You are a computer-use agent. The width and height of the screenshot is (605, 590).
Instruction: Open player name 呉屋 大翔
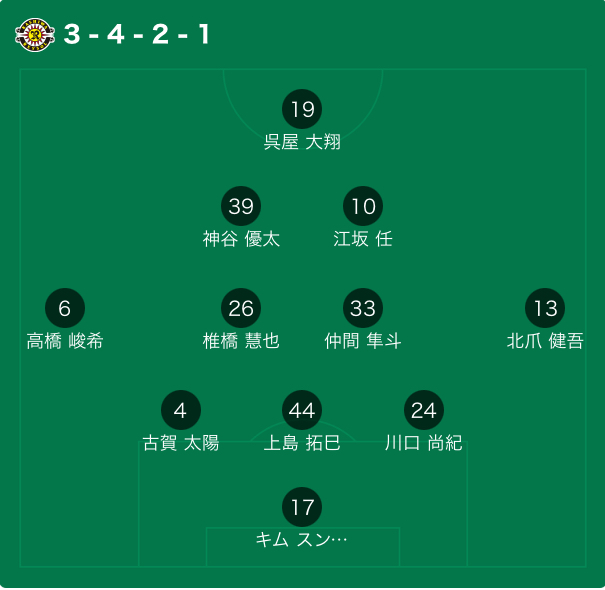click(302, 142)
